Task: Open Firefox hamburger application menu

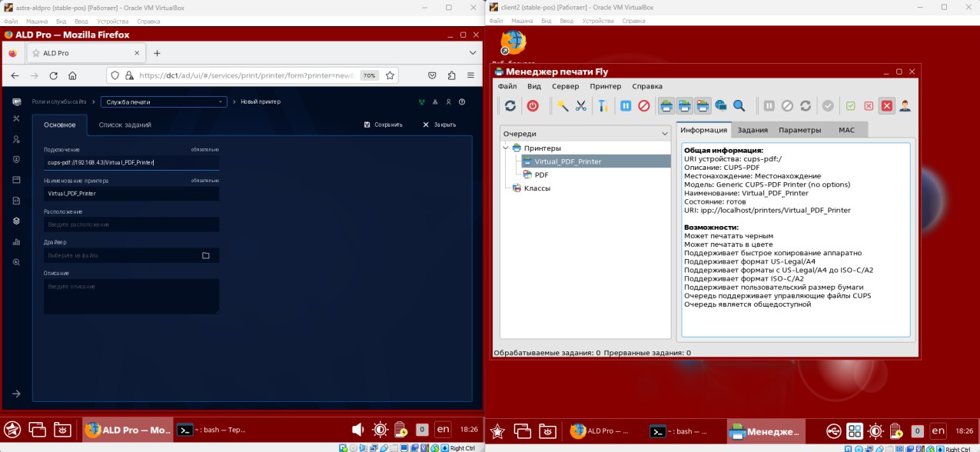Action: (x=472, y=75)
